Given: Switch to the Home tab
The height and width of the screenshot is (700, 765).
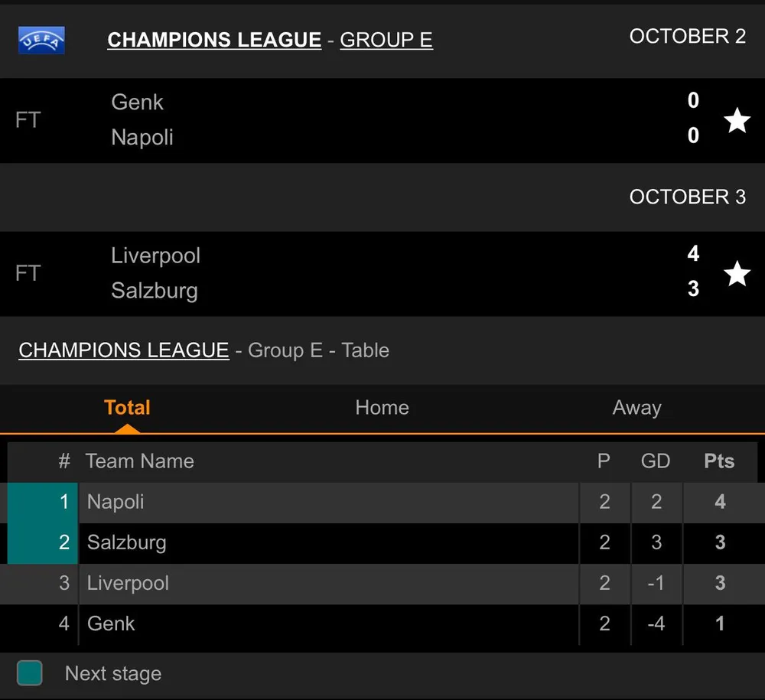Looking at the screenshot, I should tap(382, 408).
